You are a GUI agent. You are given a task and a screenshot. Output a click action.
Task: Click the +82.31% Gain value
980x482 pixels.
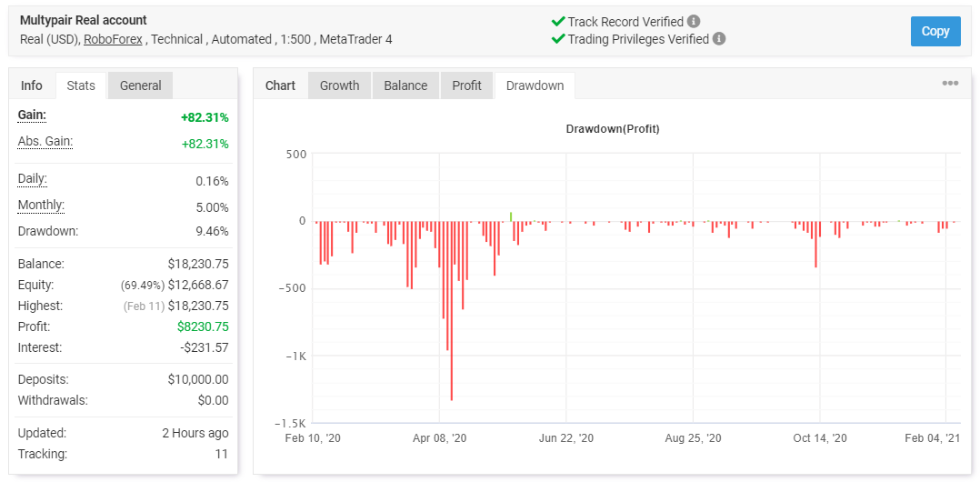(x=205, y=117)
